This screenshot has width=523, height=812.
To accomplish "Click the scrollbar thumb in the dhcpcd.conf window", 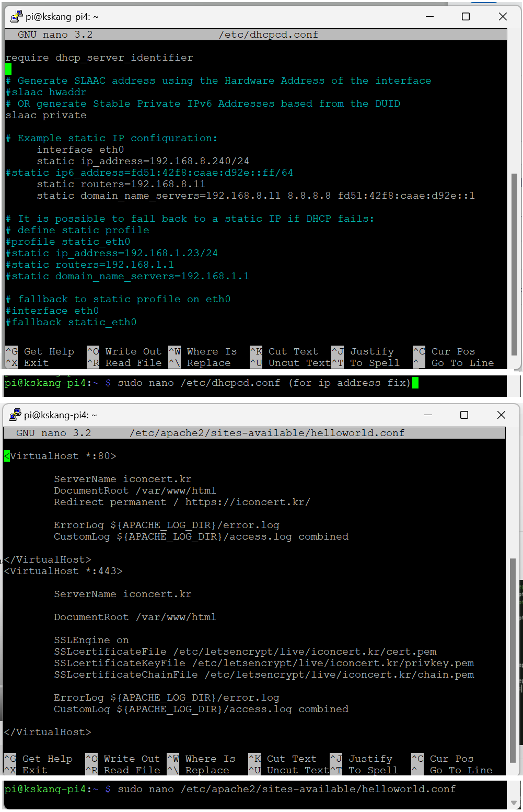I will 514,264.
